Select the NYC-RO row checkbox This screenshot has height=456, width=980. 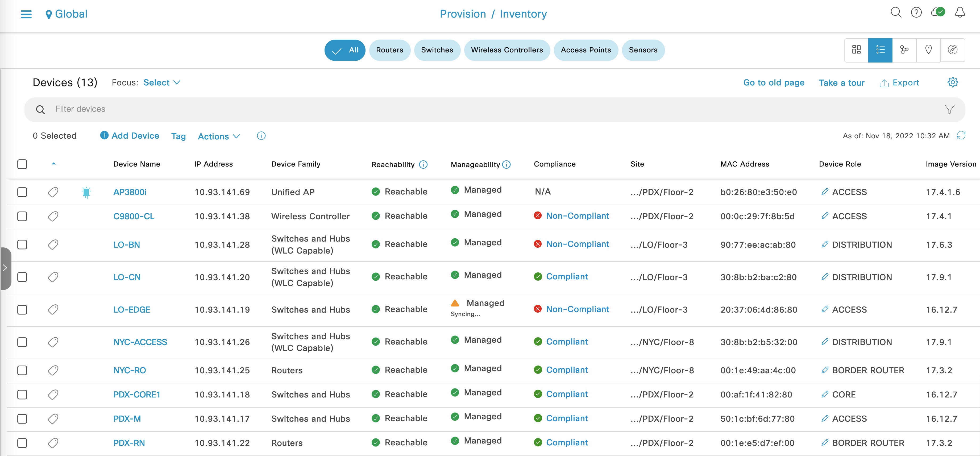[x=22, y=370]
